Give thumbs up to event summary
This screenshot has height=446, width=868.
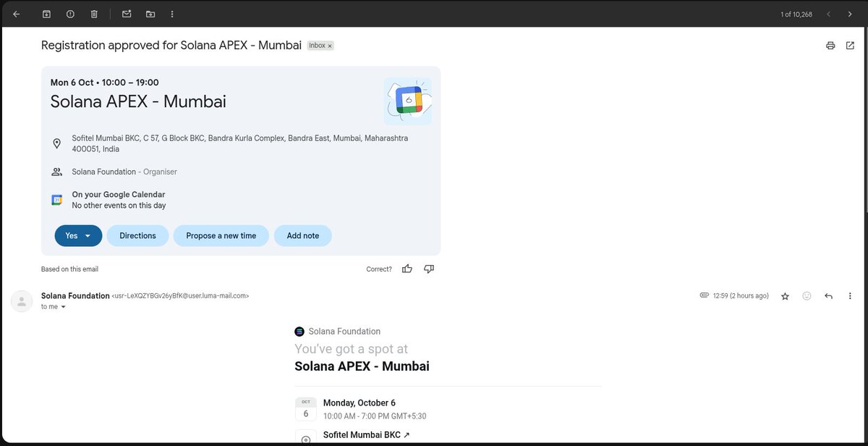tap(407, 269)
